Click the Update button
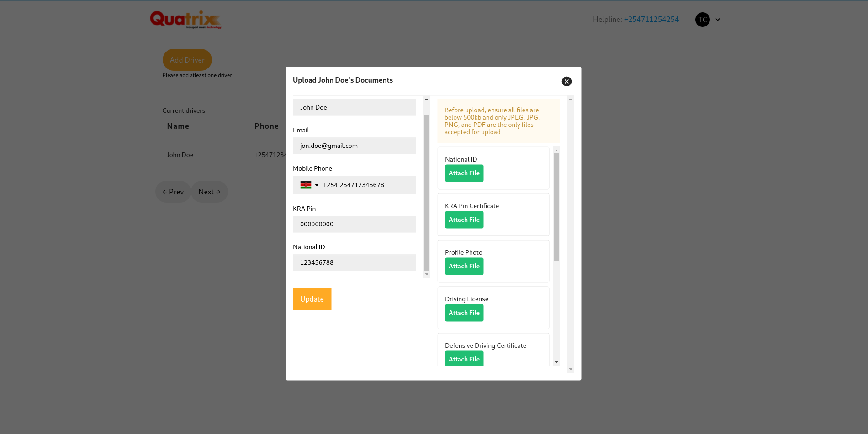 point(312,299)
